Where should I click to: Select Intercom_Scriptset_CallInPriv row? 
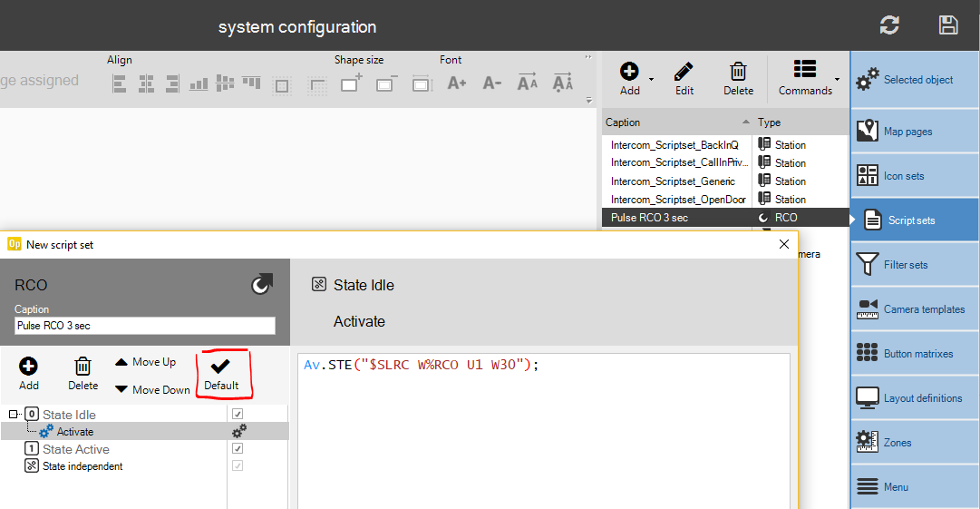click(725, 162)
